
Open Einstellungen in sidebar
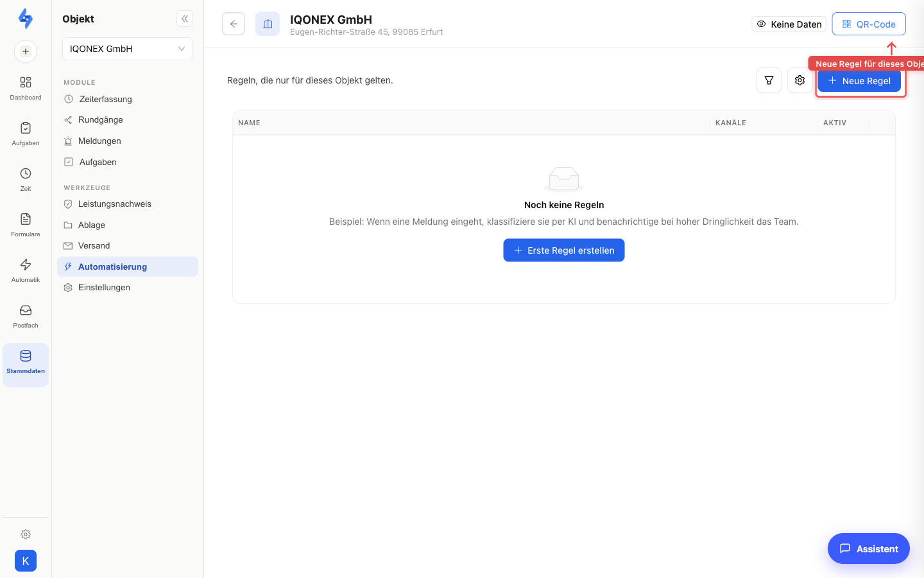tap(128, 288)
